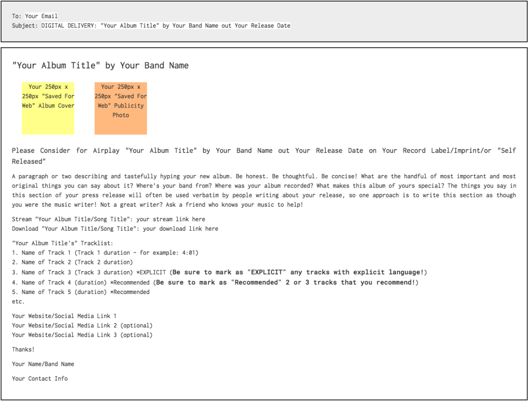
Task: Click "Your Website/Social Media Link 3 (optional)"
Action: 82,335
